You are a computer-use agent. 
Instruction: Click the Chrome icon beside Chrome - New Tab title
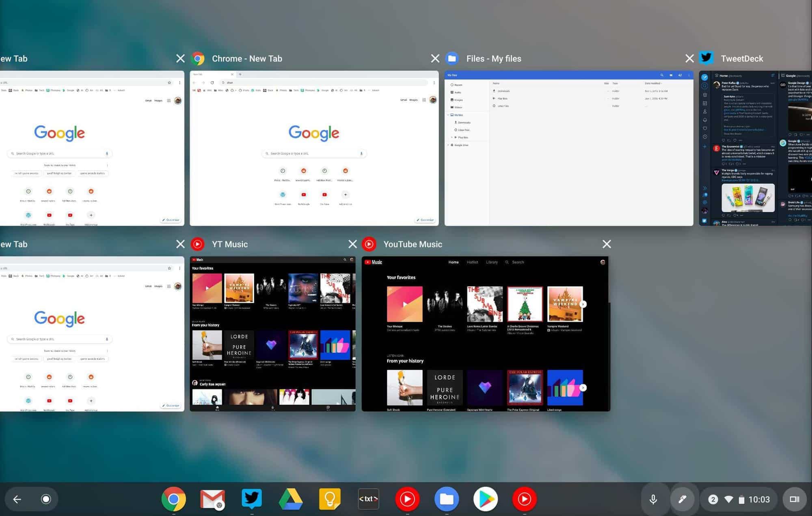(198, 58)
